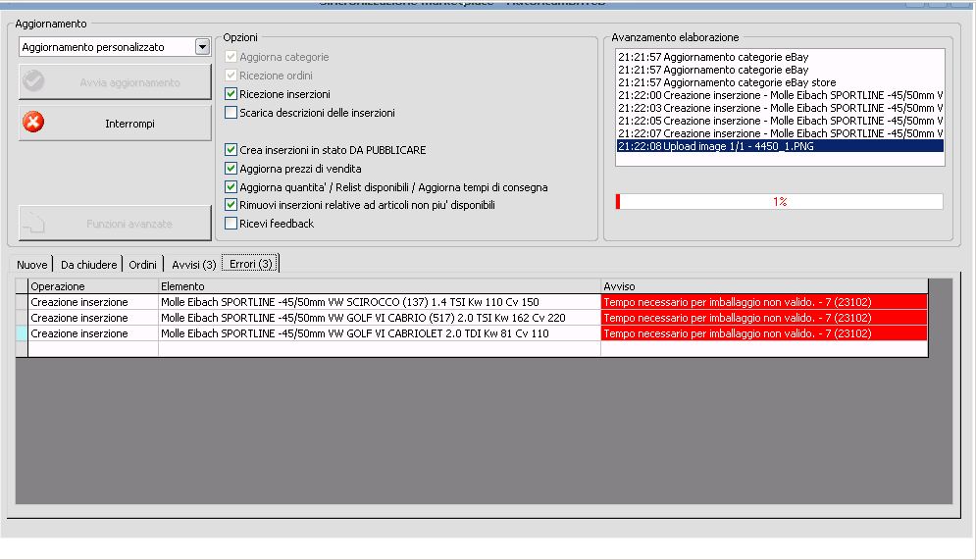Click row selector of GOLF VI CABRIOLET row
This screenshot has width=976, height=560.
click(22, 333)
